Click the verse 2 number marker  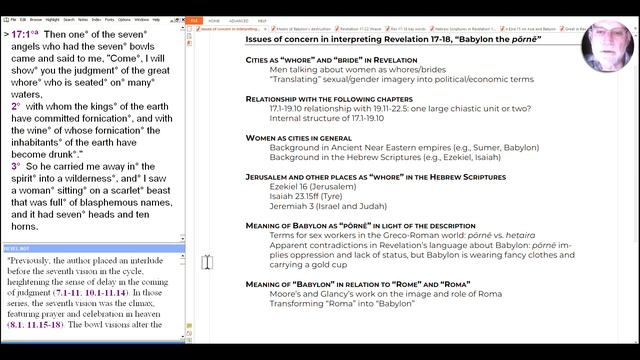[x=16, y=107]
